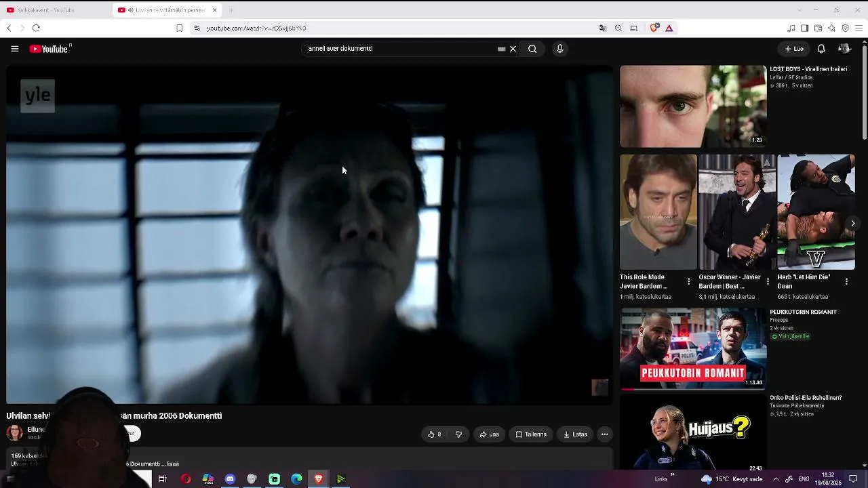Go to YouTube home via logo

point(50,49)
